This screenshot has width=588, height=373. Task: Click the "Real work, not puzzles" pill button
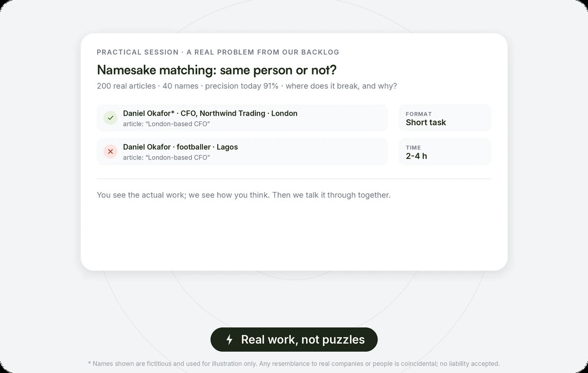(294, 340)
